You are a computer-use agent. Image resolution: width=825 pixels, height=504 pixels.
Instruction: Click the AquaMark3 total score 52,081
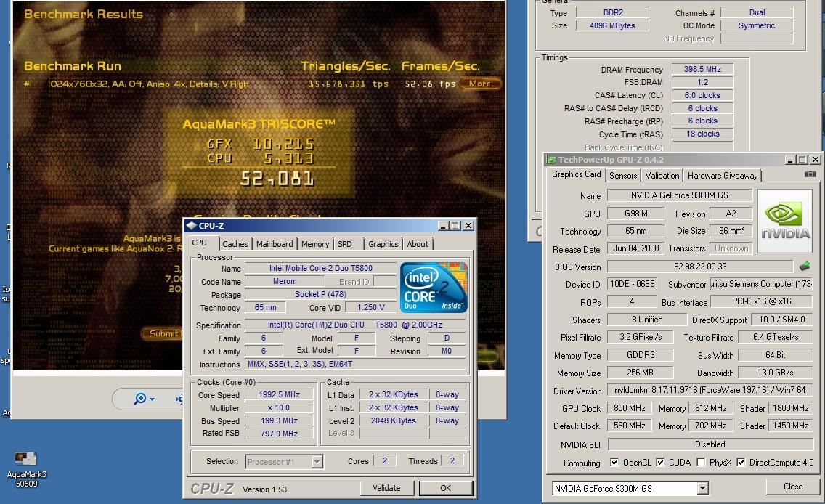277,179
